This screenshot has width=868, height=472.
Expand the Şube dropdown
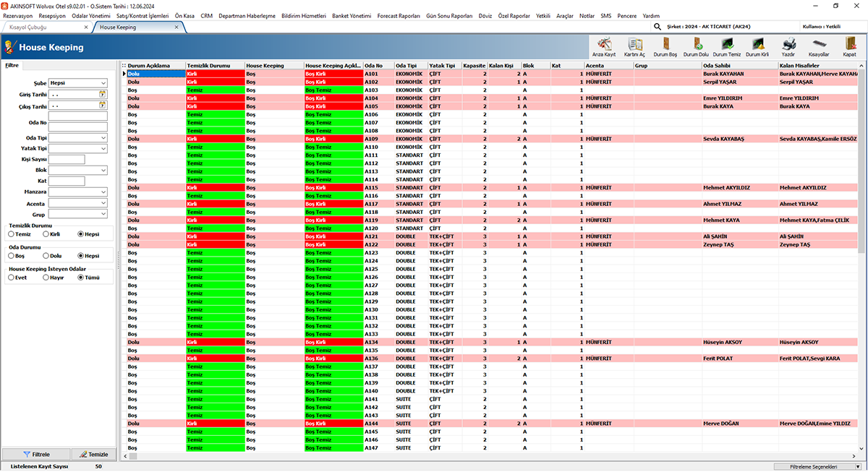click(103, 83)
